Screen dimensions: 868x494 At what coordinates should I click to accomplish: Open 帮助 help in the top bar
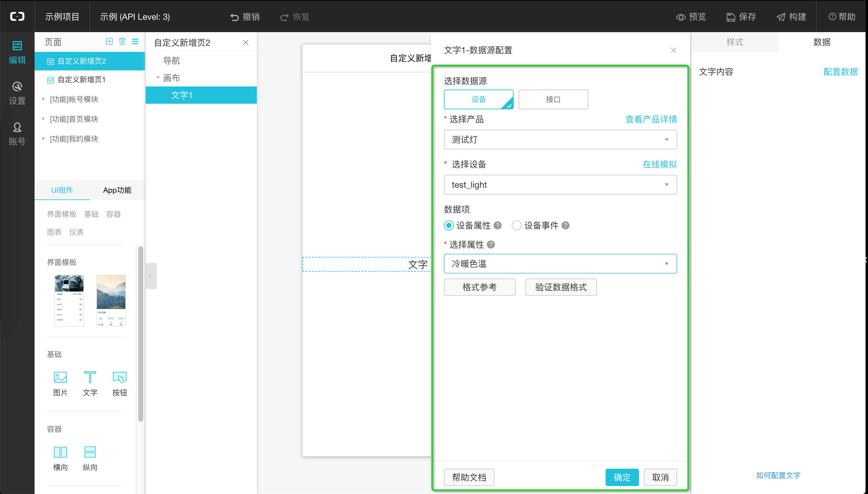(842, 17)
